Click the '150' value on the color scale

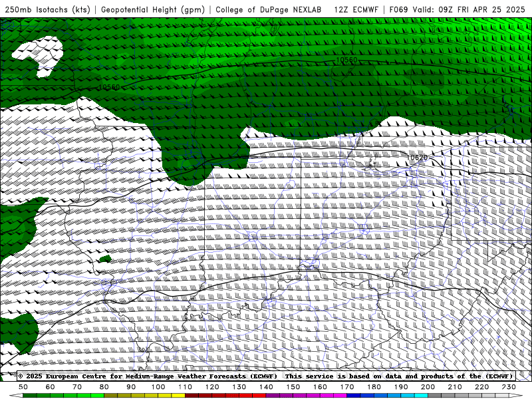click(293, 387)
